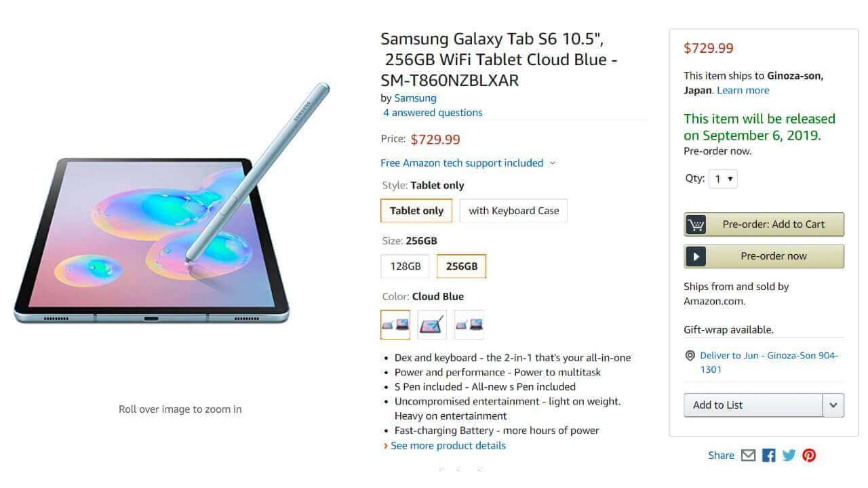Share the tablet on Twitter

click(x=789, y=455)
